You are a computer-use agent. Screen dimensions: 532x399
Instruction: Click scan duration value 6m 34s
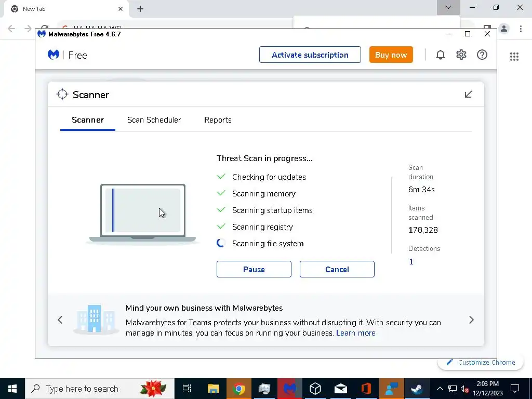pos(421,190)
